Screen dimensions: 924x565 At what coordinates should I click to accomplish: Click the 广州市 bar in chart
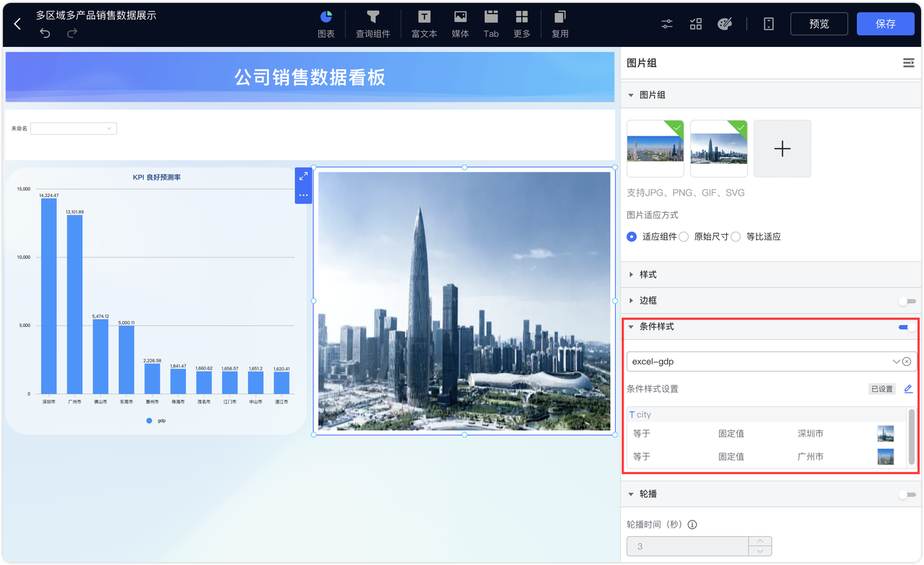pos(75,305)
